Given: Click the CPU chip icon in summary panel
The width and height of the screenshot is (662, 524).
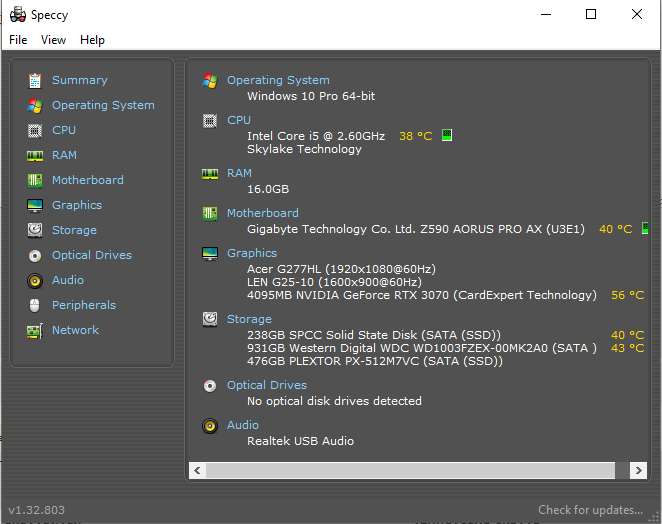Looking at the screenshot, I should coord(210,121).
